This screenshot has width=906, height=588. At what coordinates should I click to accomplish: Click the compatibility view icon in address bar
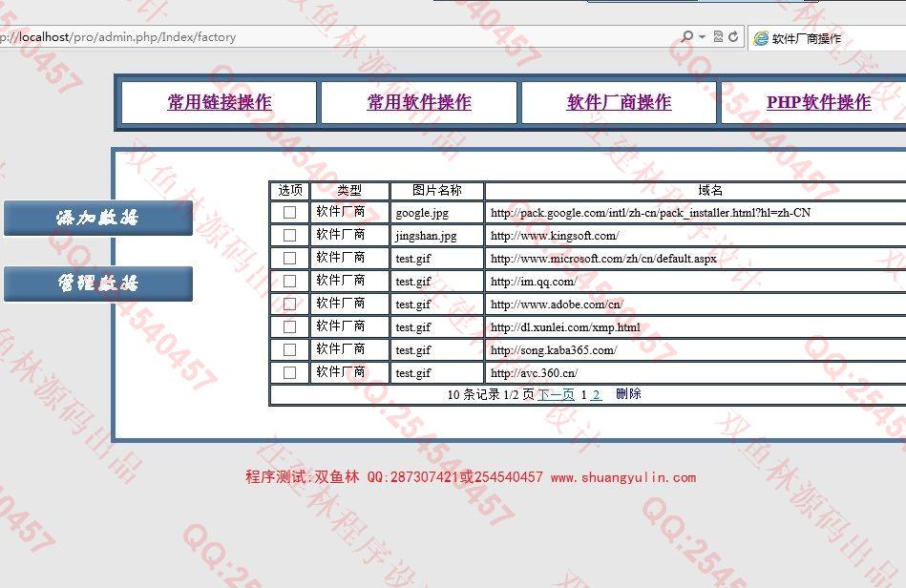point(718,37)
